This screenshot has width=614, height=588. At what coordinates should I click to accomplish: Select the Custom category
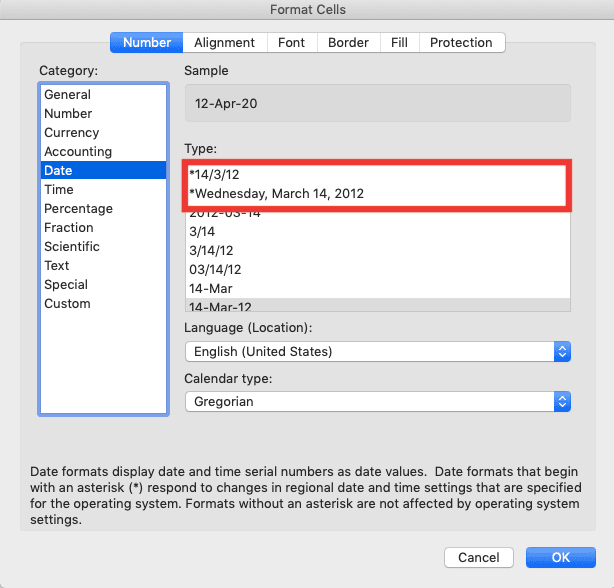pyautogui.click(x=103, y=303)
